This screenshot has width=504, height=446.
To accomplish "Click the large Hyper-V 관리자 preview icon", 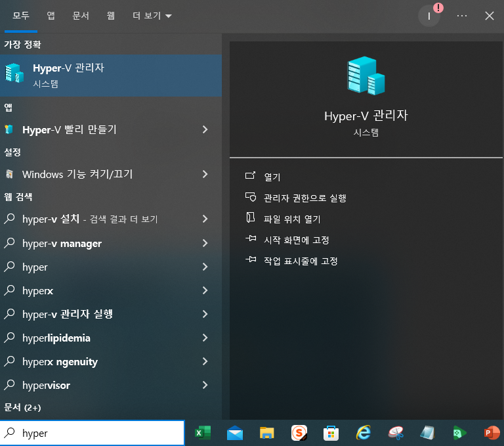I will pyautogui.click(x=366, y=76).
